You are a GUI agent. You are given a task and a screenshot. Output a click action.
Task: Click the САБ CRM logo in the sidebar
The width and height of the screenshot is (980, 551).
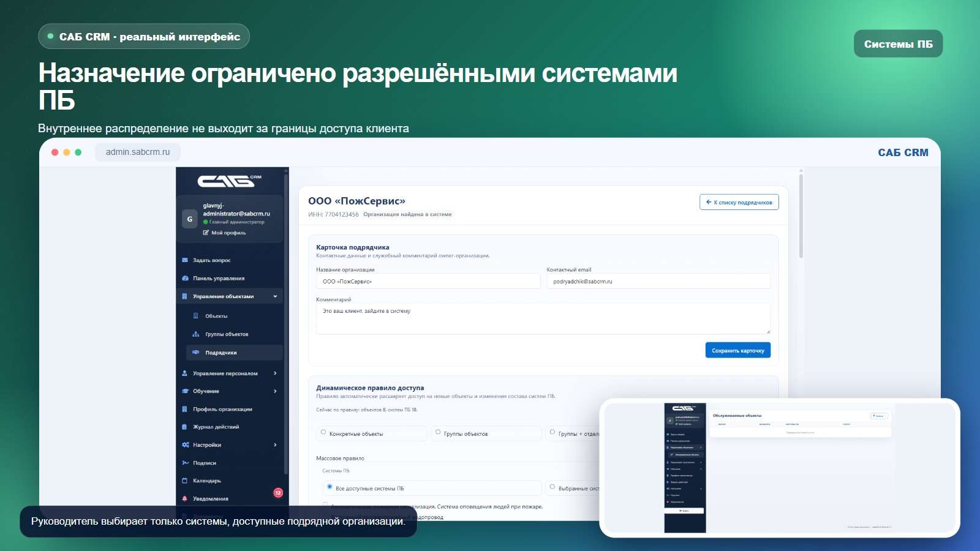[230, 181]
